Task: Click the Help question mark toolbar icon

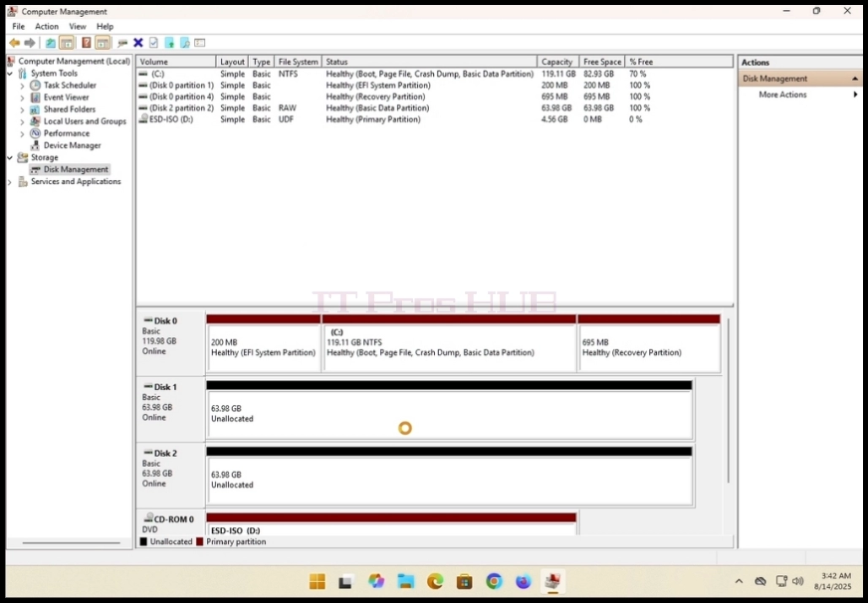Action: click(x=86, y=42)
